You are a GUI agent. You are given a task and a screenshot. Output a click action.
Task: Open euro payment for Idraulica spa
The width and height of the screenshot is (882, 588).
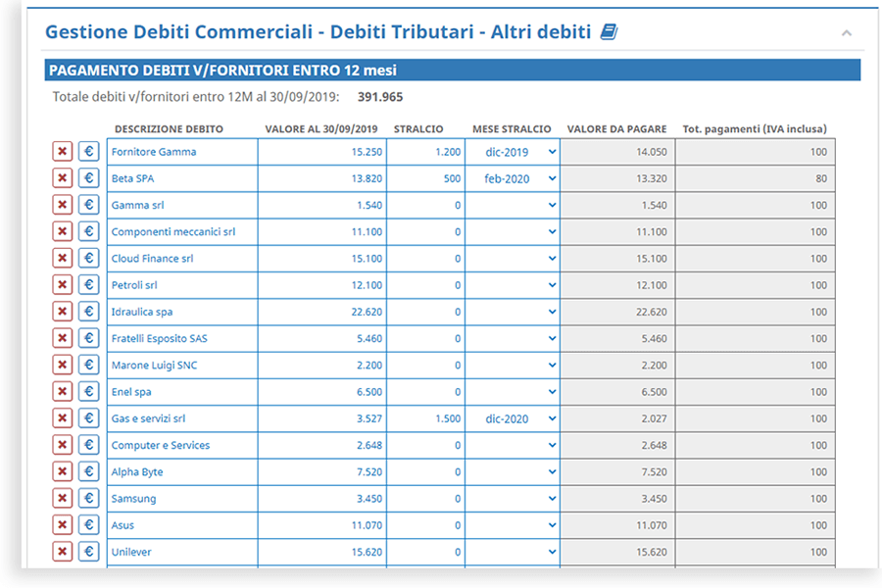click(x=89, y=312)
